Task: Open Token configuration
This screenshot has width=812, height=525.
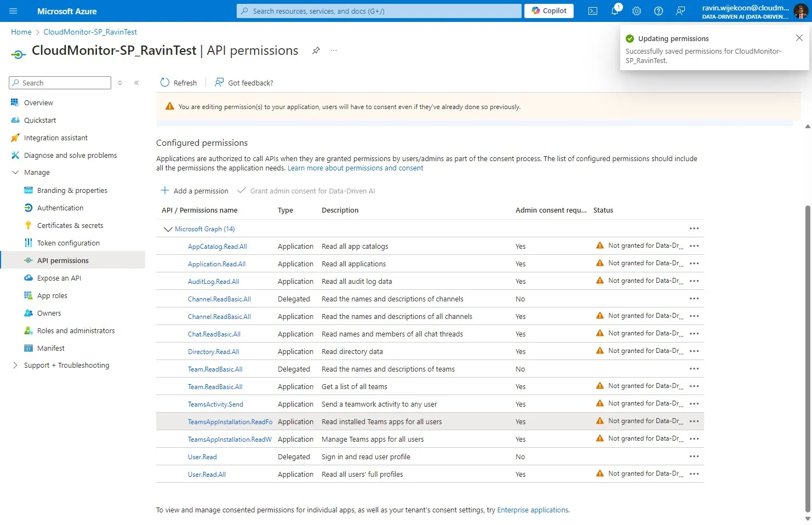Action: (x=68, y=243)
